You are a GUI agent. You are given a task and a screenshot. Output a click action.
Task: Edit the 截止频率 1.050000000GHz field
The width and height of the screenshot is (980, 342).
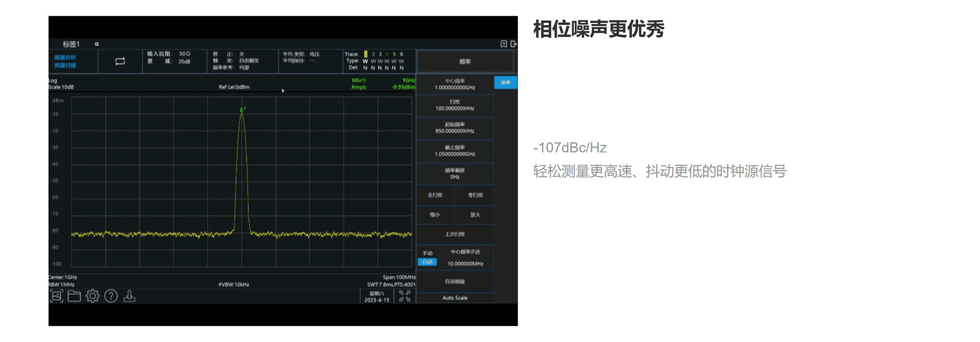pos(455,151)
